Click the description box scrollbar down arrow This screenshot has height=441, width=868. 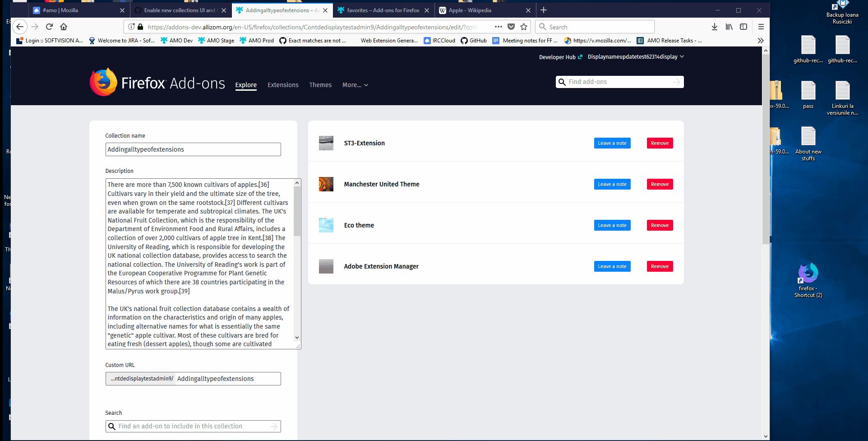pos(297,337)
